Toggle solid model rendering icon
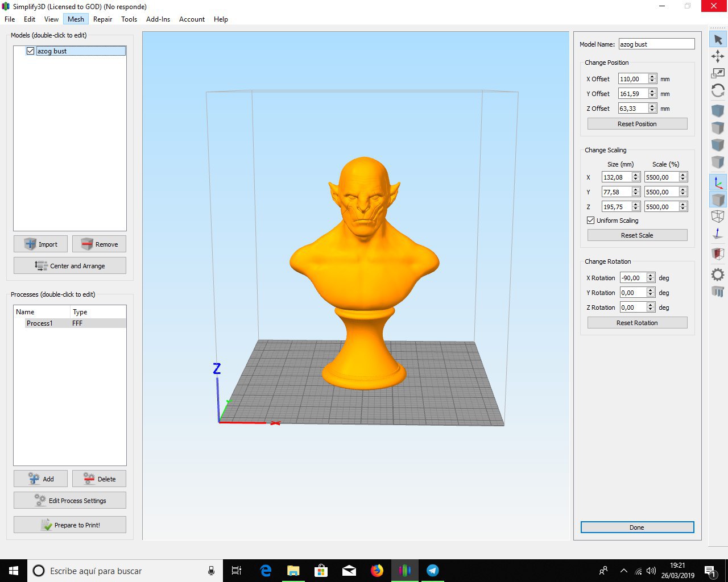 [718, 199]
